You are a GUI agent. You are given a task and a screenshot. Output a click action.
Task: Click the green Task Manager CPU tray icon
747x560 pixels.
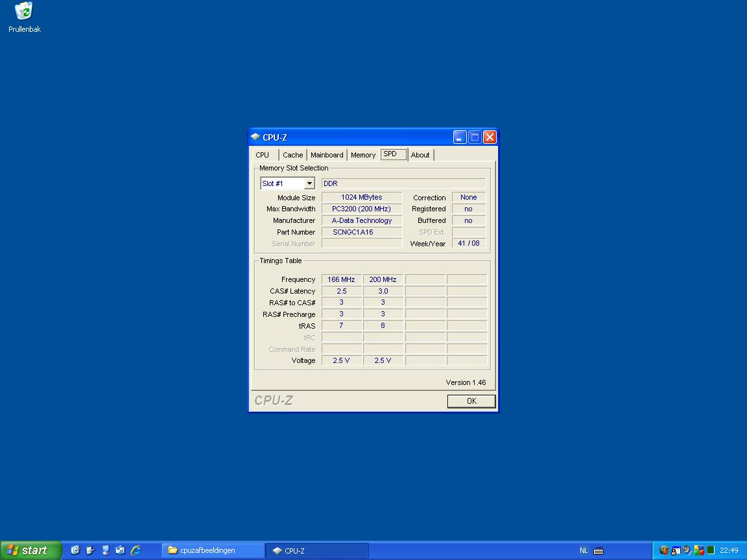click(711, 550)
